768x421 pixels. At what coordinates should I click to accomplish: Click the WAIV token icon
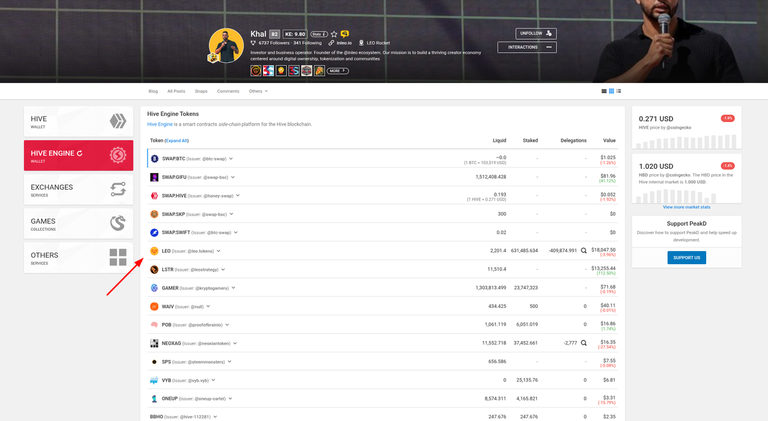pos(154,306)
